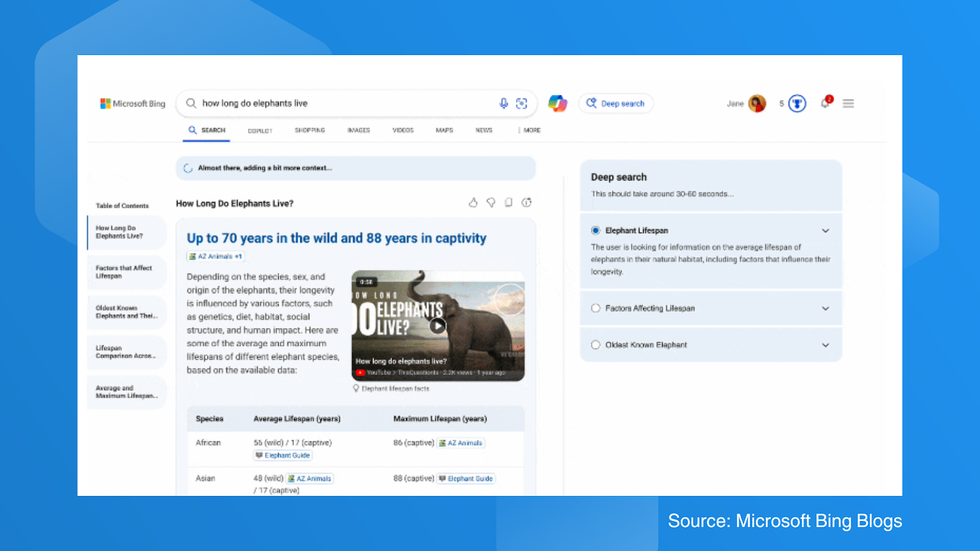Click 'Average Lifespan (years)' column header
Screen dimensions: 980x551
coord(297,419)
